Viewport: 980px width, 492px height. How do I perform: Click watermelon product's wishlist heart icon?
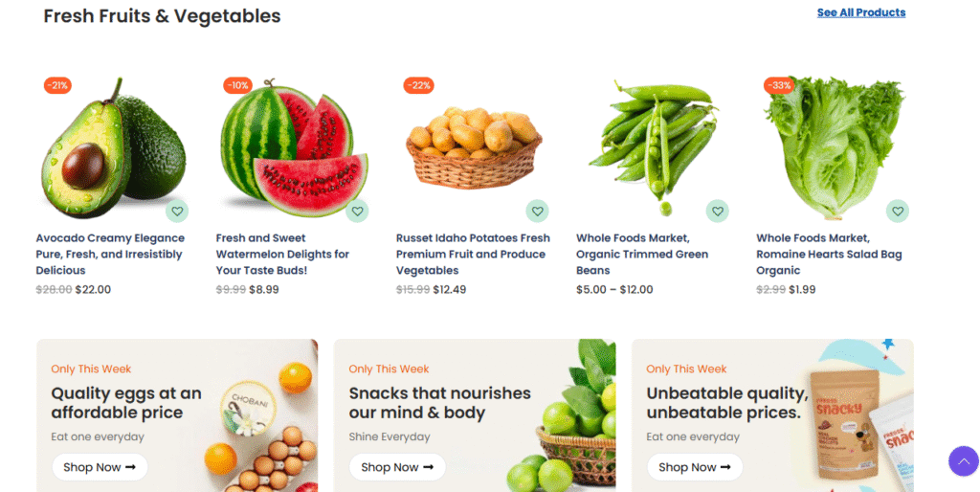pyautogui.click(x=357, y=212)
